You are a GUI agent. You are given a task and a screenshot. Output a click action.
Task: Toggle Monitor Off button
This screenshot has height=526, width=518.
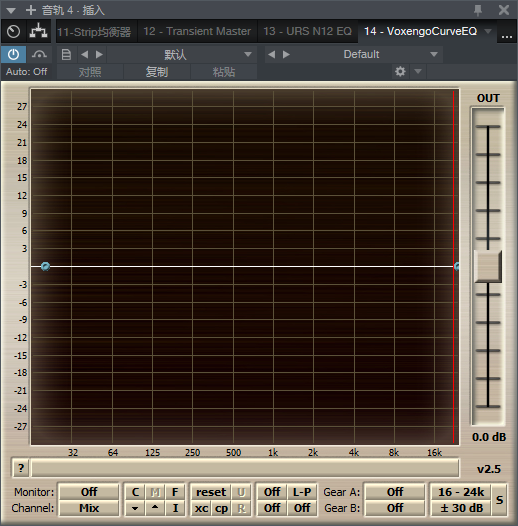[89, 492]
